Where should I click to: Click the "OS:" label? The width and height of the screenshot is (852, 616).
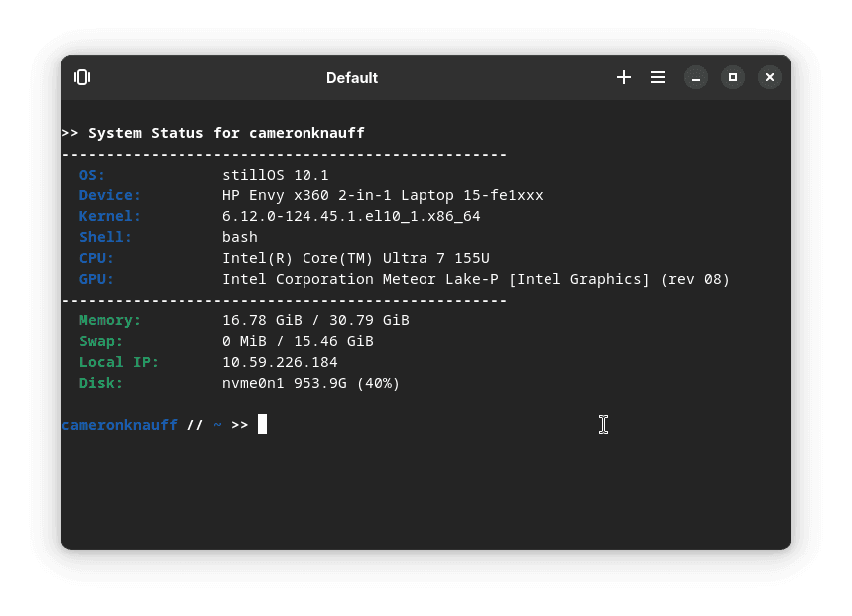click(x=92, y=175)
